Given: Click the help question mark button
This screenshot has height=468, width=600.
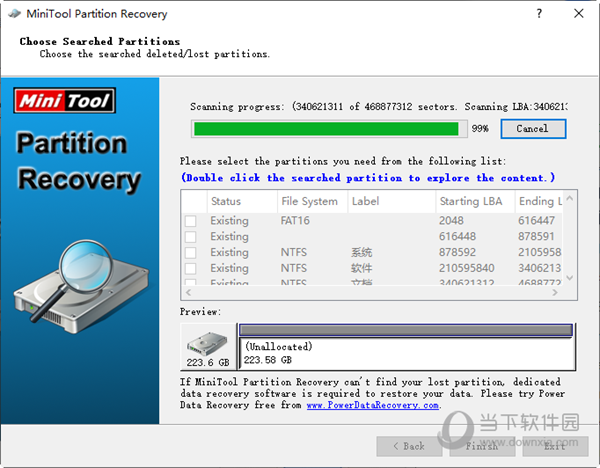Looking at the screenshot, I should click(x=539, y=13).
